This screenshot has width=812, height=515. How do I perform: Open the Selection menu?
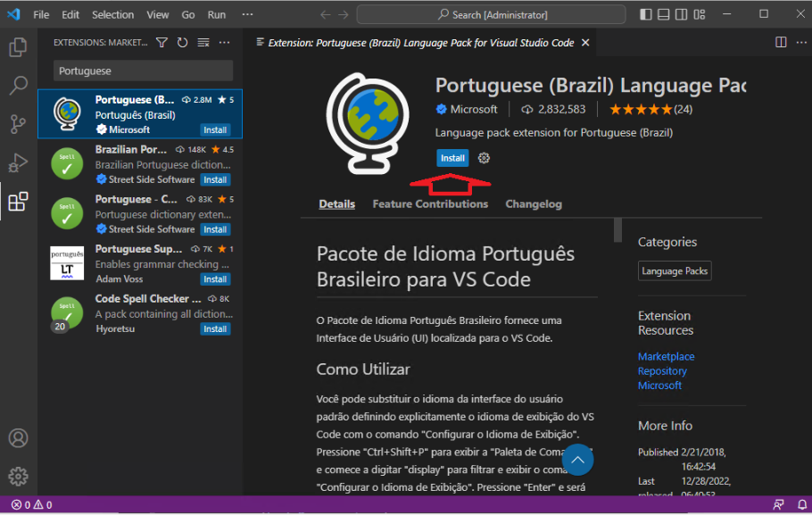point(112,14)
